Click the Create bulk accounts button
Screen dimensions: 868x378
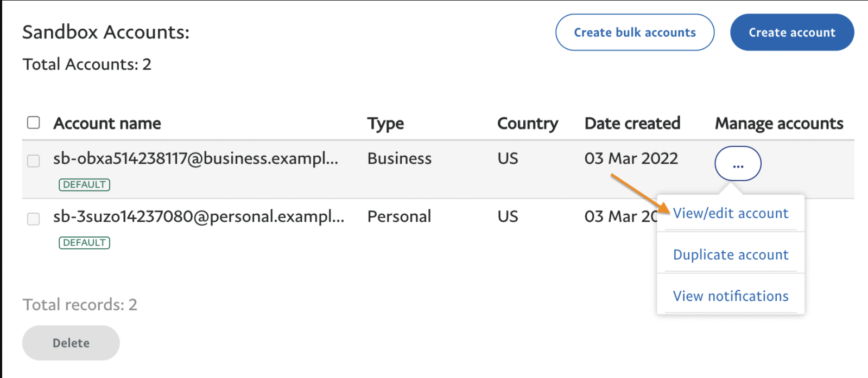(x=635, y=33)
